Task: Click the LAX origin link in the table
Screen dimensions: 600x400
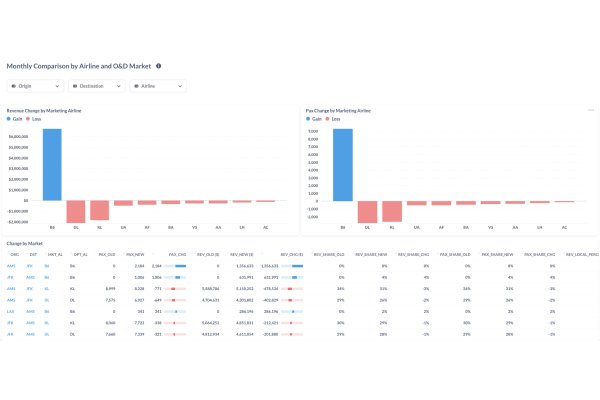Action: pos(11,310)
